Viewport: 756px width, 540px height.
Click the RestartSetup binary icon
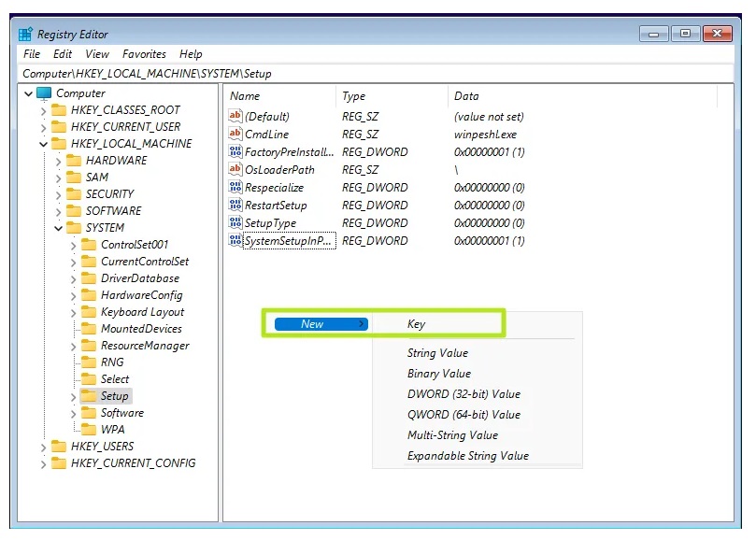(235, 206)
